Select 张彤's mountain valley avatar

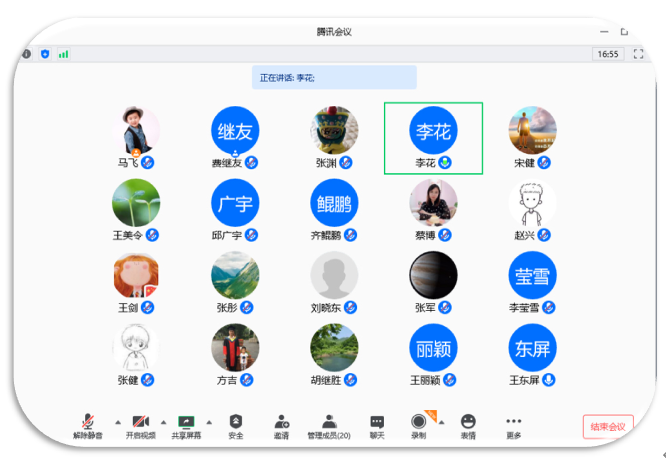[235, 275]
